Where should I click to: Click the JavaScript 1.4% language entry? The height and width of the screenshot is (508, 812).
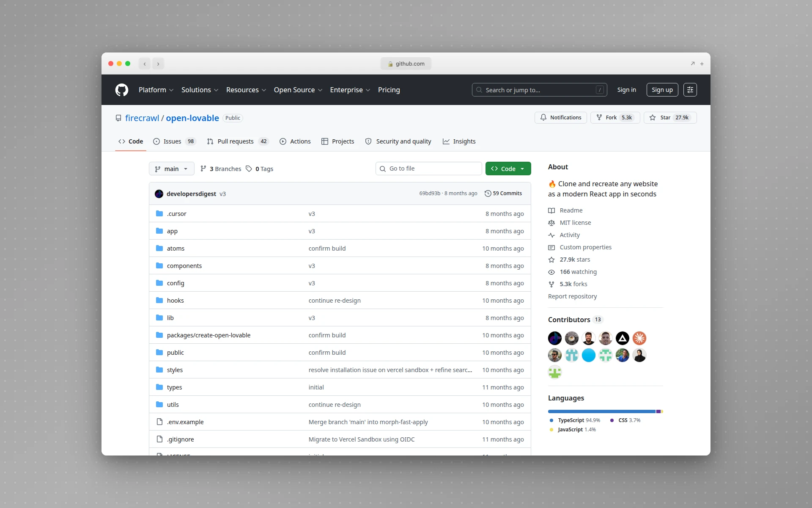point(573,430)
